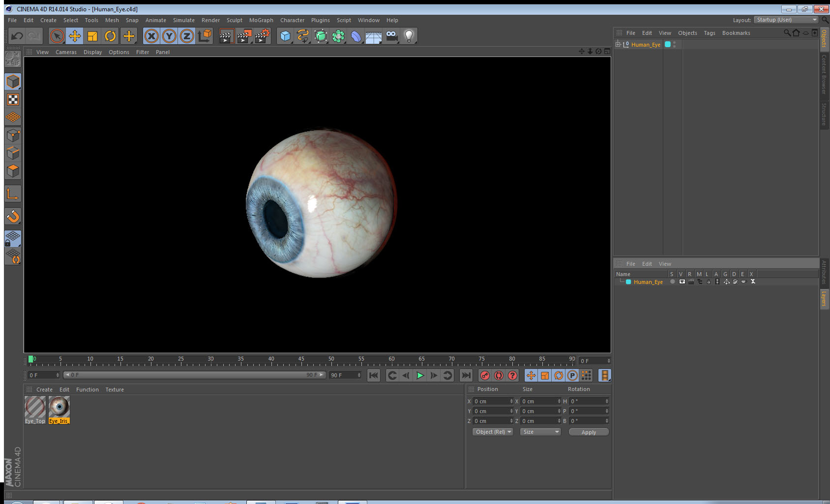Toggle Z axis lock

[x=187, y=36]
